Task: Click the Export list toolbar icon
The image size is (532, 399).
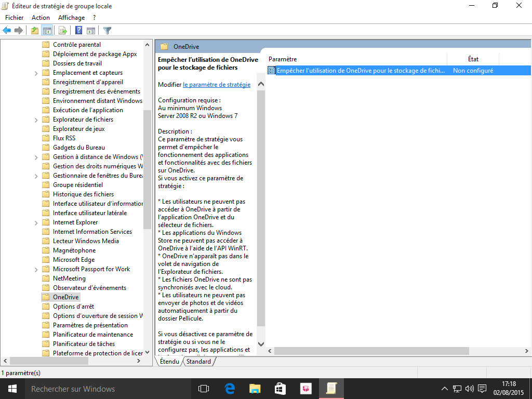Action: click(62, 31)
